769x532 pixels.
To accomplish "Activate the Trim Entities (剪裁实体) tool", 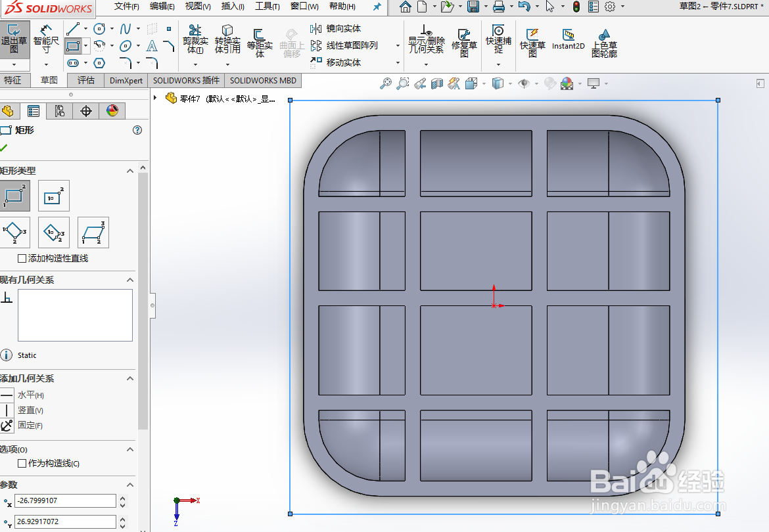I will click(195, 39).
